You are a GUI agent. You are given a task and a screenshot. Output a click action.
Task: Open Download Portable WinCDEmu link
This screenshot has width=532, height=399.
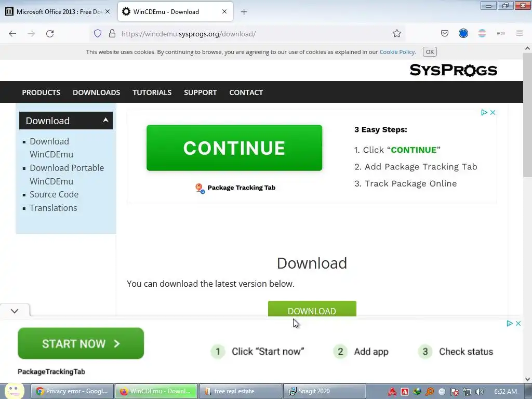[x=67, y=175]
